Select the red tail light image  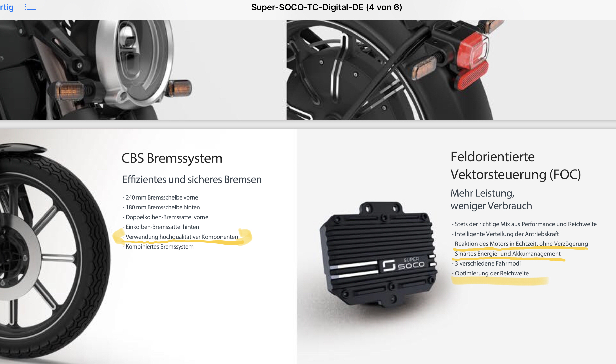[451, 70]
